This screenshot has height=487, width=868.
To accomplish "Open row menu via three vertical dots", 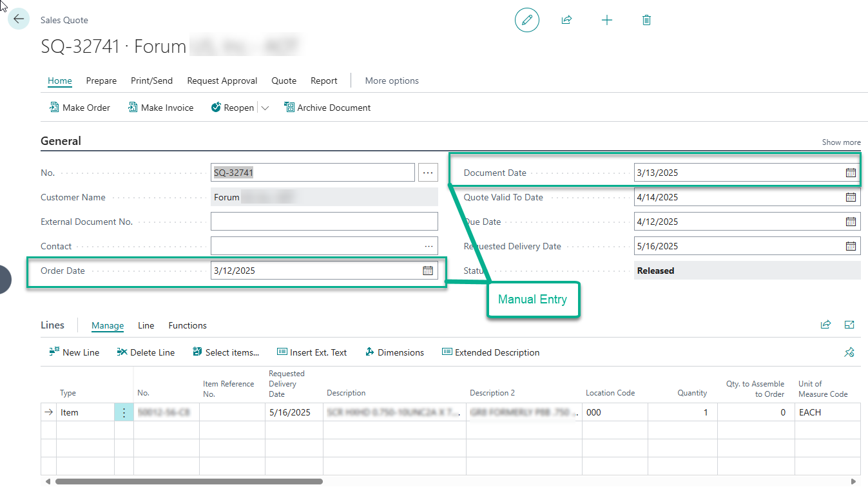I will tap(124, 412).
